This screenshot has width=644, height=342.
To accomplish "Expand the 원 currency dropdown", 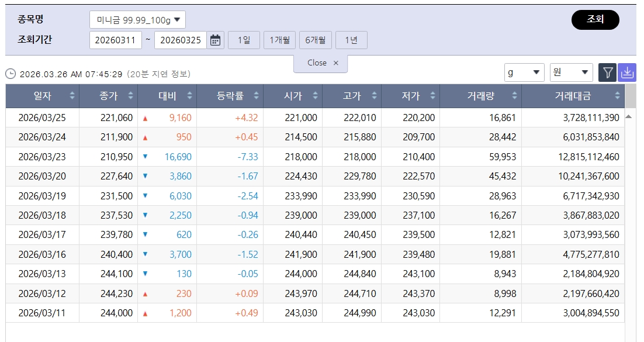I will 571,72.
